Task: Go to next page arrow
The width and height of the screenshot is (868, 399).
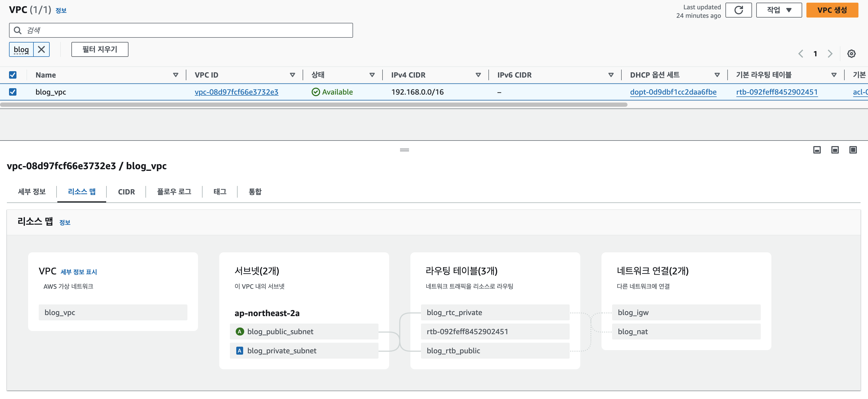Action: pos(830,54)
